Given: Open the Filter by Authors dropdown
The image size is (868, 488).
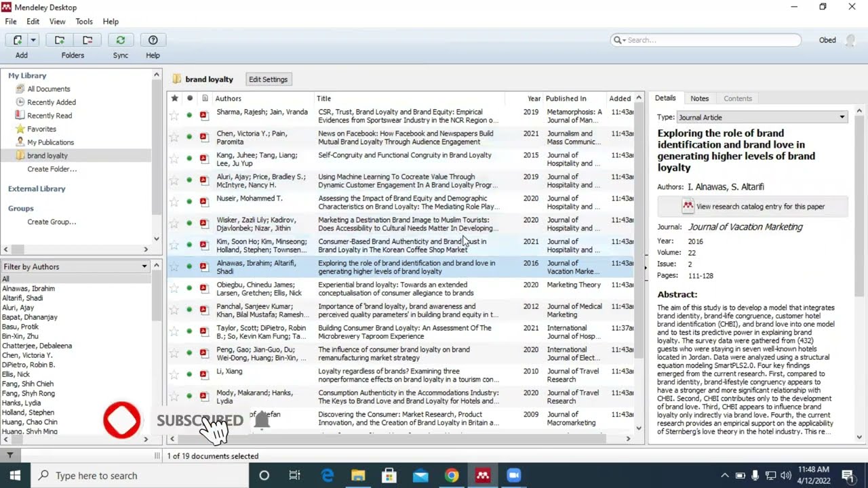Looking at the screenshot, I should click(75, 267).
